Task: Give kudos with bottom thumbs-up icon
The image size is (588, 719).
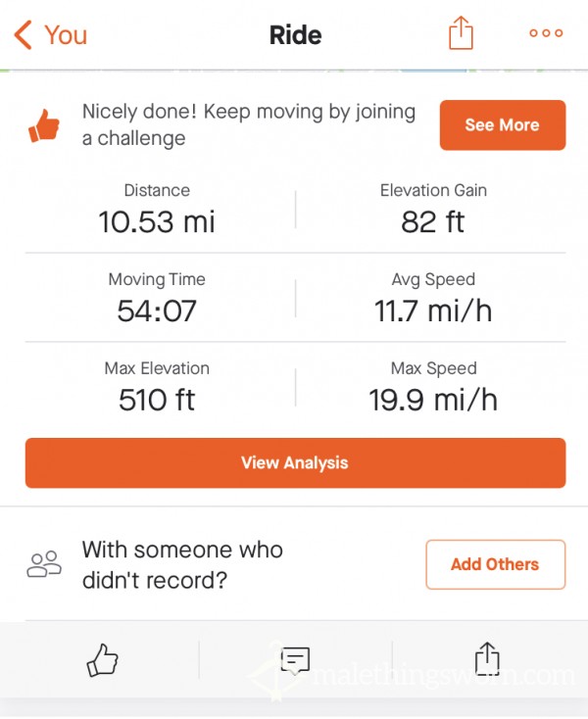Action: tap(102, 660)
